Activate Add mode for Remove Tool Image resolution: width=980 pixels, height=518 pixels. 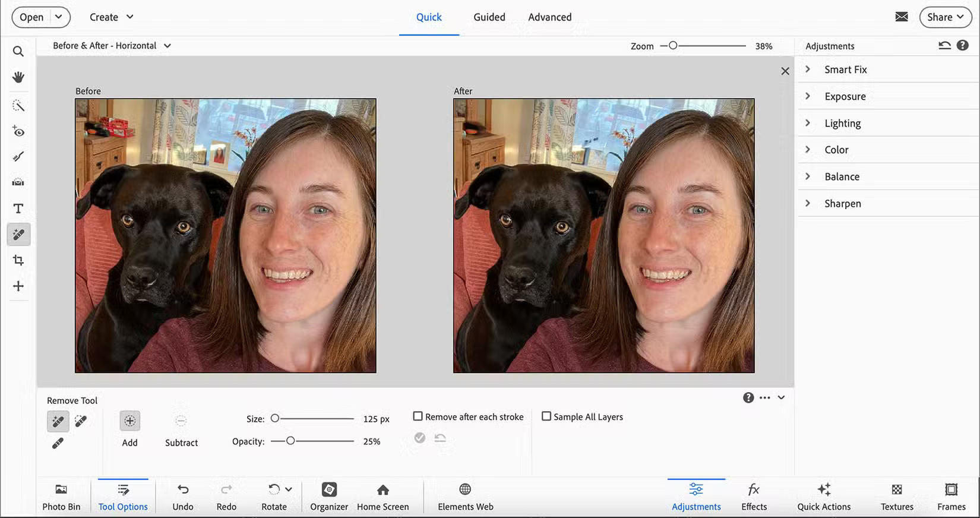[129, 421]
